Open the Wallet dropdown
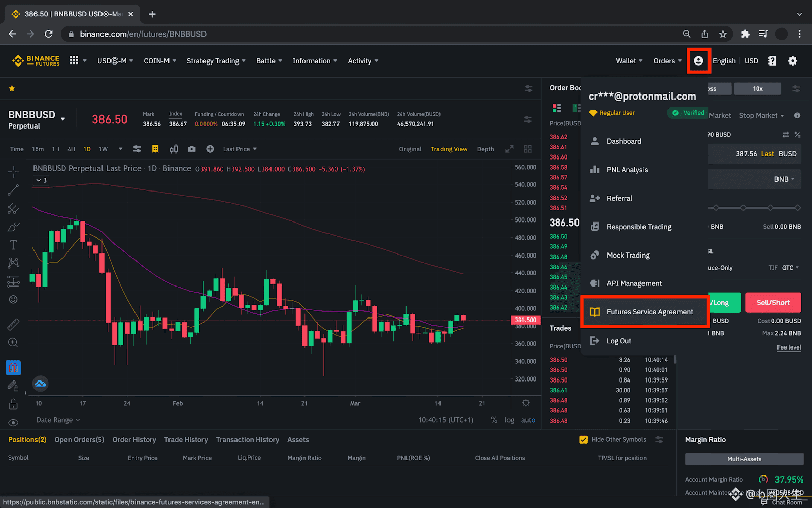This screenshot has height=508, width=812. 629,61
